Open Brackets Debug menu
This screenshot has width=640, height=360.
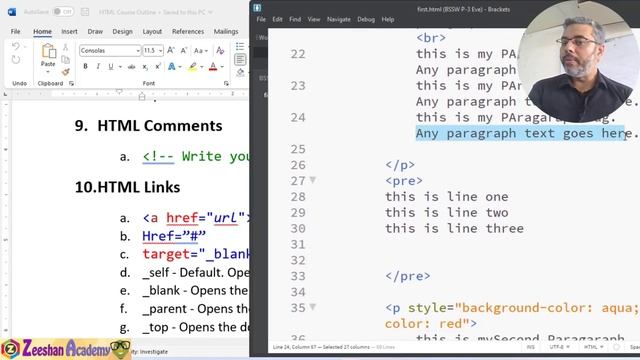coord(366,19)
